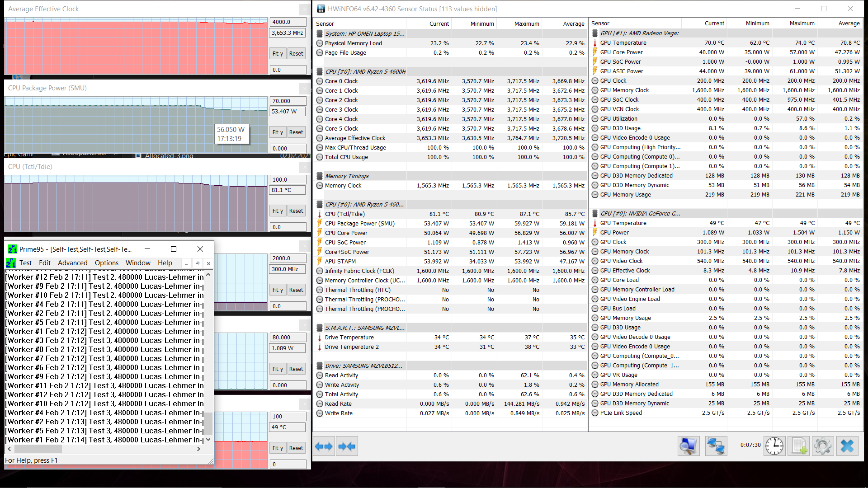Open the Help menu in Prime95

click(x=165, y=263)
